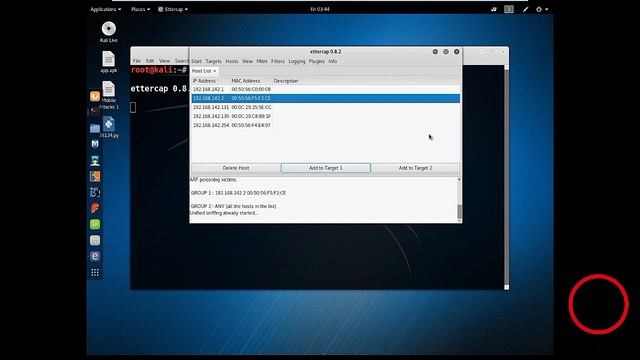Click the GROUP 1 line in log
This screenshot has height=360, width=640.
point(238,193)
